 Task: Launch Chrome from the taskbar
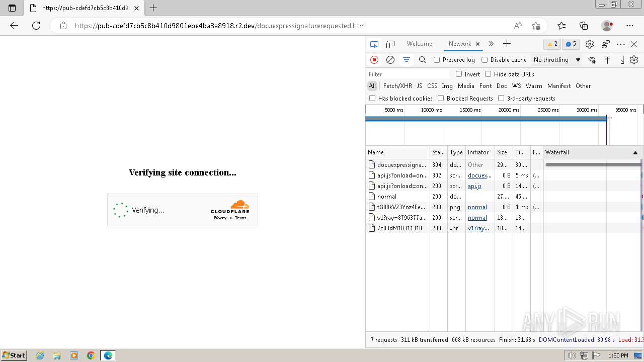point(91,355)
